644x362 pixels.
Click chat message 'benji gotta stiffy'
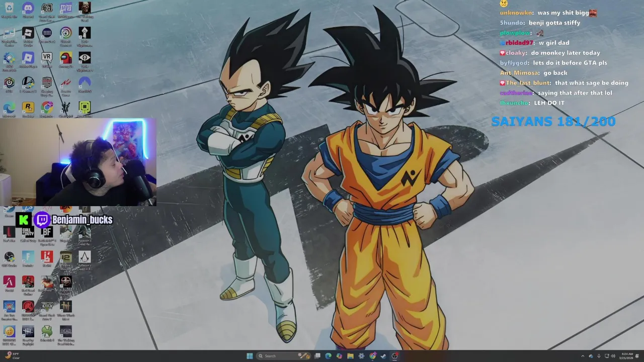(x=554, y=23)
